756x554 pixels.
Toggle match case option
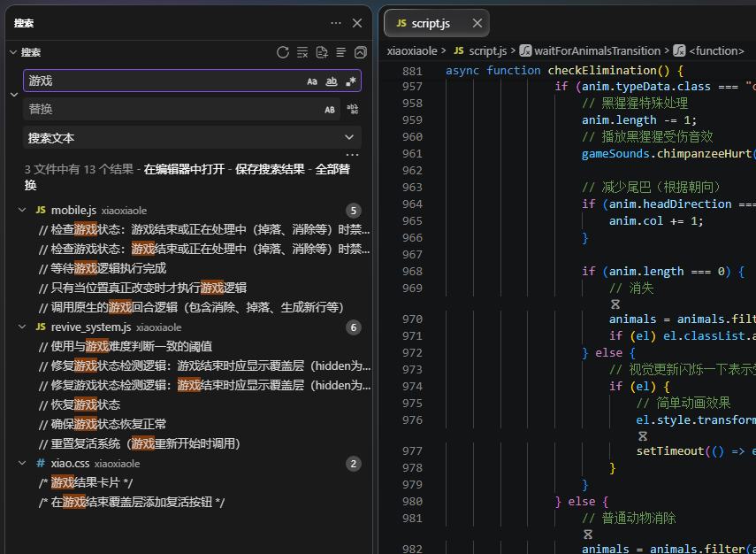pyautogui.click(x=312, y=81)
